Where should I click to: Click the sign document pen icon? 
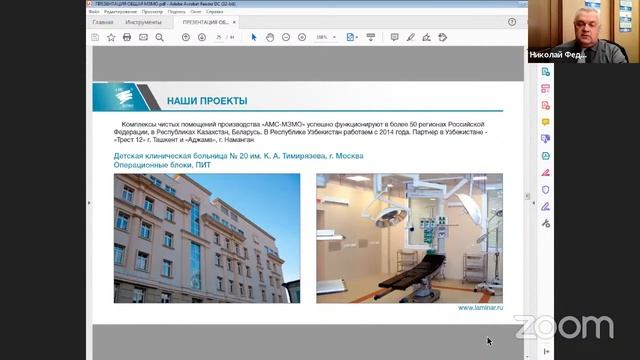pos(427,37)
